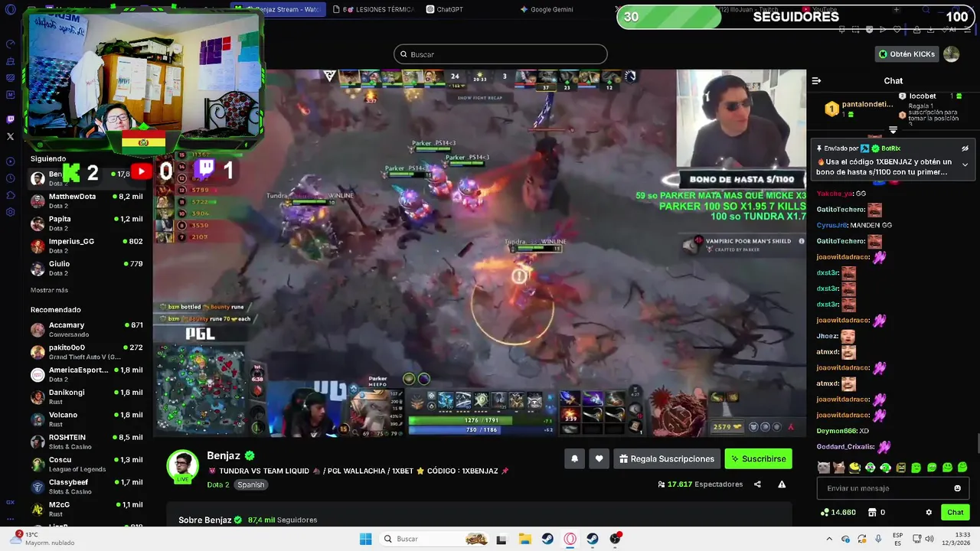The height and width of the screenshot is (551, 980).
Task: Click the channel points balance 14.660
Action: (x=838, y=512)
